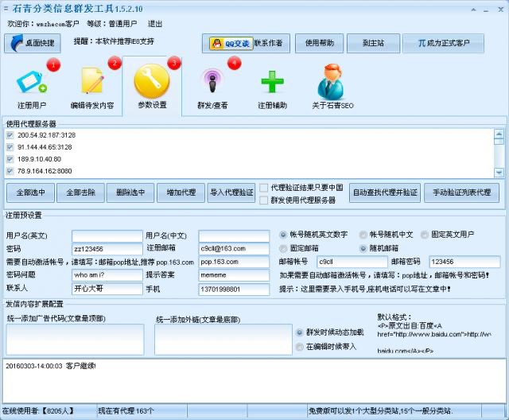509x420 pixels.
Task: Click the 密码 field with zz123456
Action: (x=107, y=249)
